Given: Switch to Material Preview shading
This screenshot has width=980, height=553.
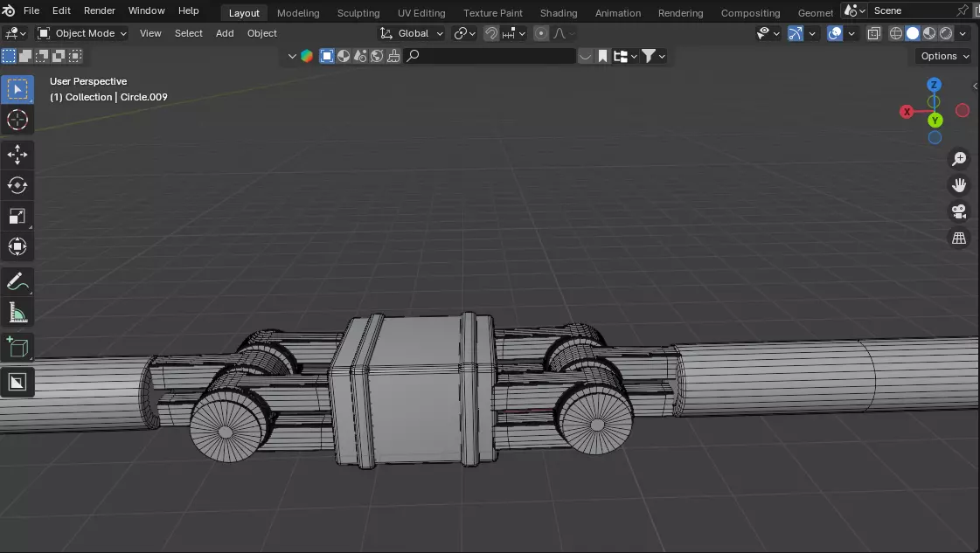Looking at the screenshot, I should pos(929,33).
